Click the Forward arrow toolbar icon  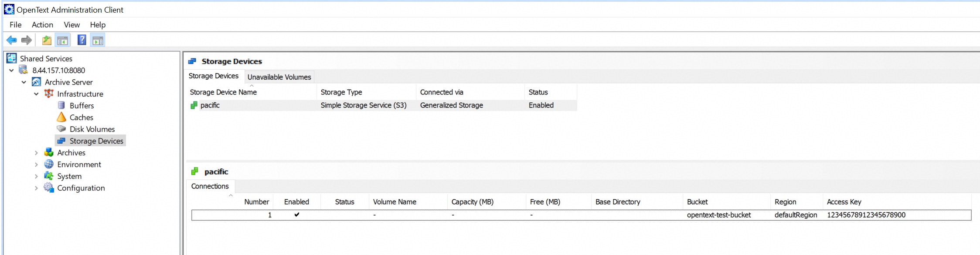(27, 40)
